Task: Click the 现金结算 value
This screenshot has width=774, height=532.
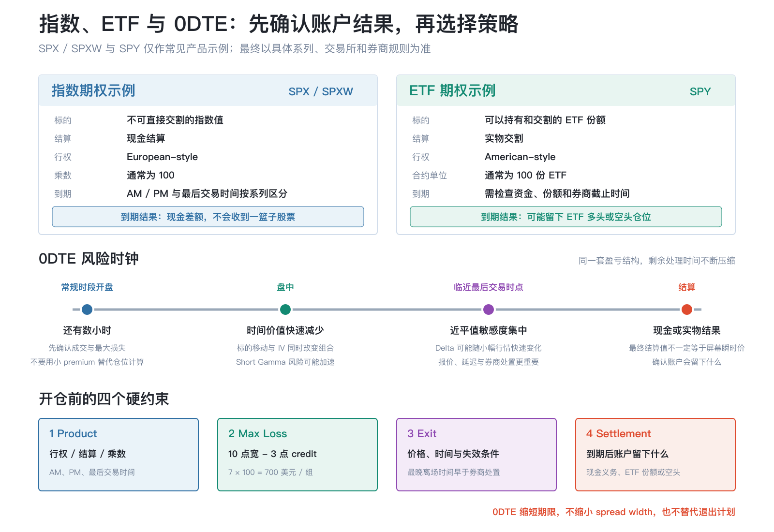Action: [146, 138]
